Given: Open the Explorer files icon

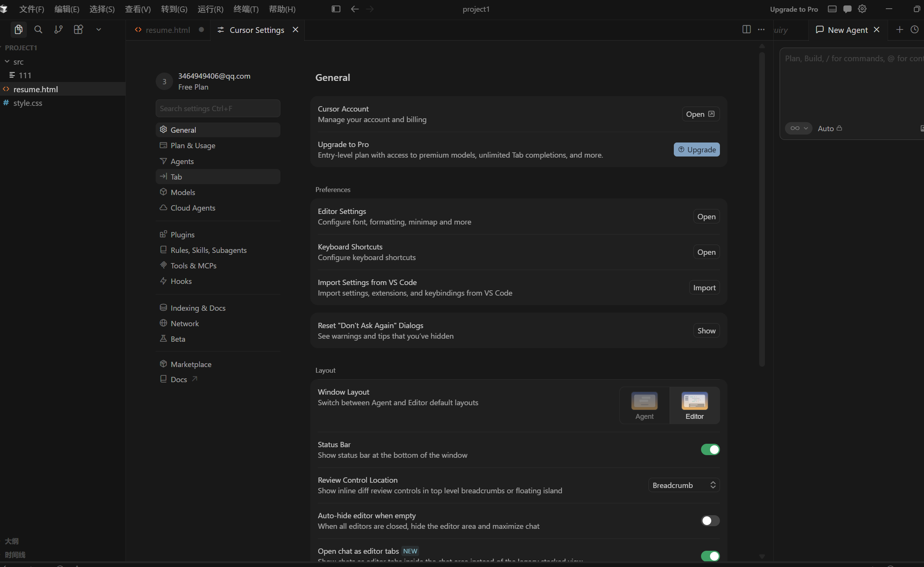Looking at the screenshot, I should [x=18, y=29].
